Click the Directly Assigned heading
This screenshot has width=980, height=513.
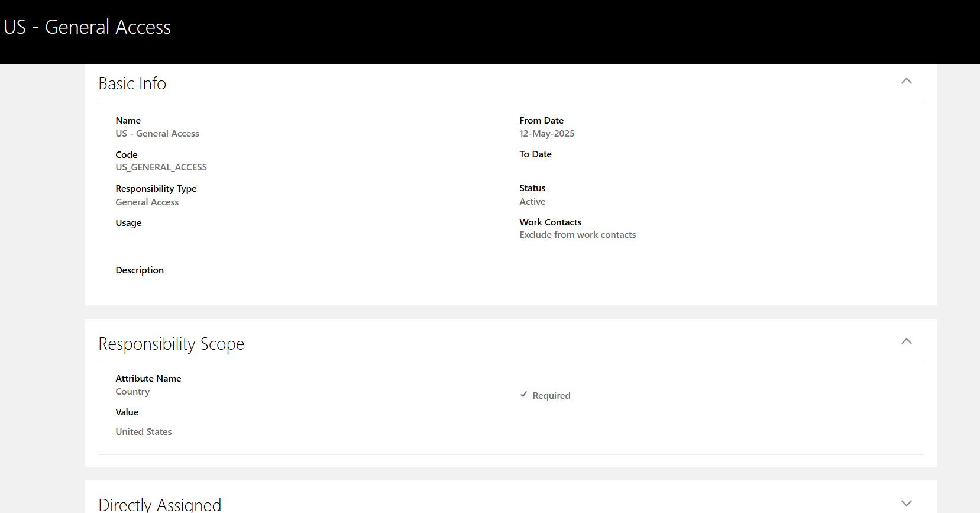point(160,504)
